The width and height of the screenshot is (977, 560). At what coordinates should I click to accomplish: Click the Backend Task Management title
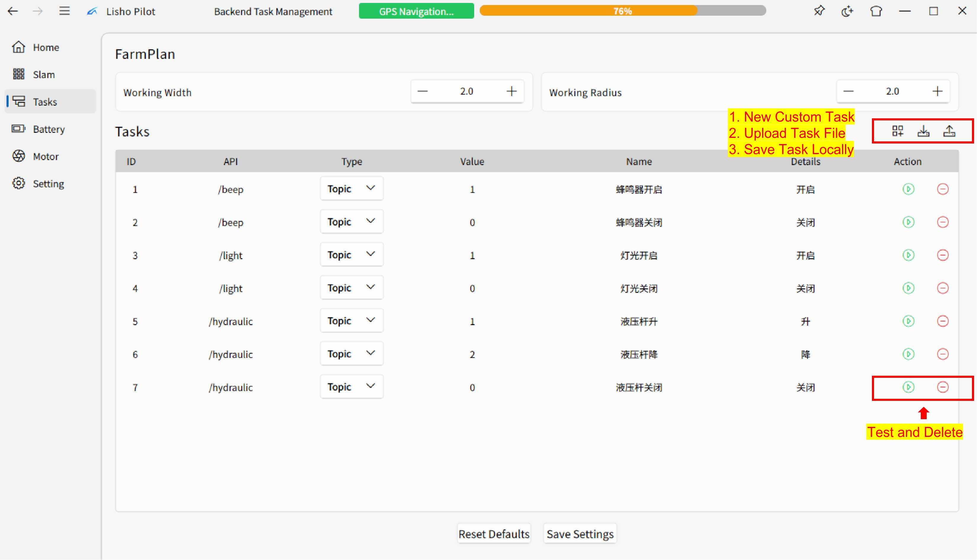(x=273, y=12)
